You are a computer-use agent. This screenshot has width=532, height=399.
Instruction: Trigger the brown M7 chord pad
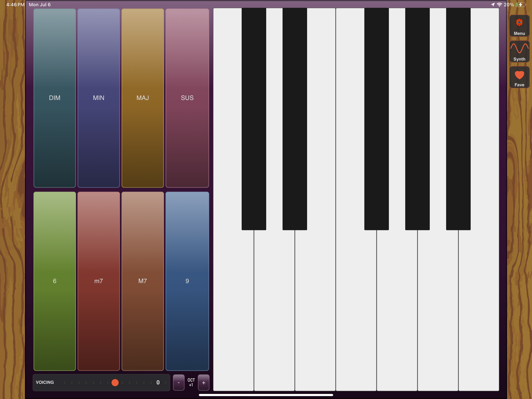(143, 281)
